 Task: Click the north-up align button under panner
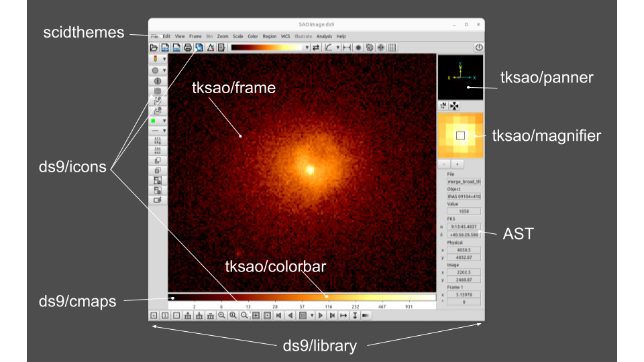pyautogui.click(x=443, y=106)
